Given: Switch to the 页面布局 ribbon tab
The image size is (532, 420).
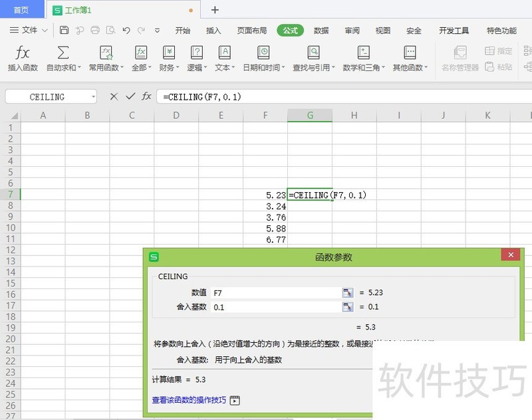Looking at the screenshot, I should [x=251, y=31].
